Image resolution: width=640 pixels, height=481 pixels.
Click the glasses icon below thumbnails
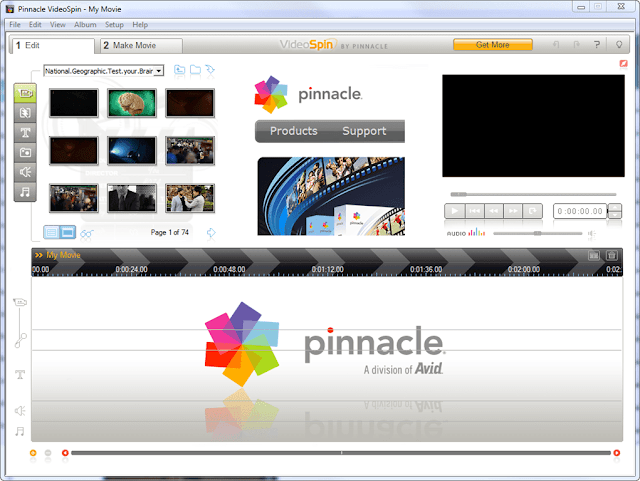tap(87, 233)
